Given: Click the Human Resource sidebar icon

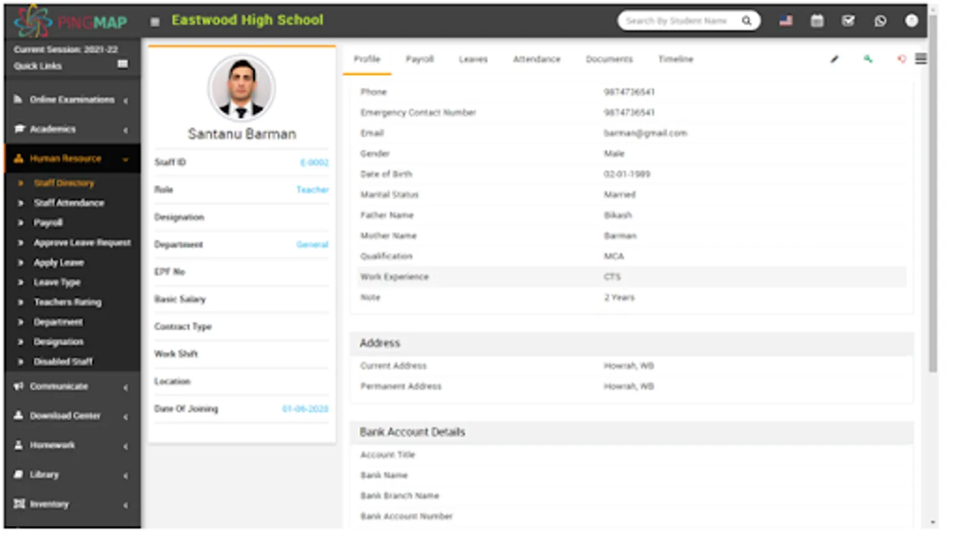Looking at the screenshot, I should click(x=18, y=159).
